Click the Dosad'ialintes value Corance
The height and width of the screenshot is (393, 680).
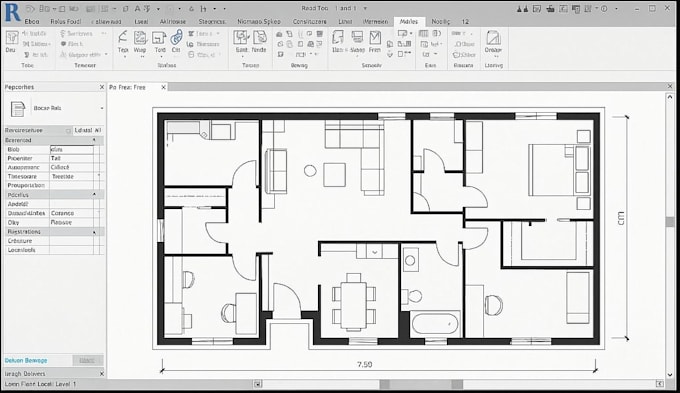[x=62, y=213]
